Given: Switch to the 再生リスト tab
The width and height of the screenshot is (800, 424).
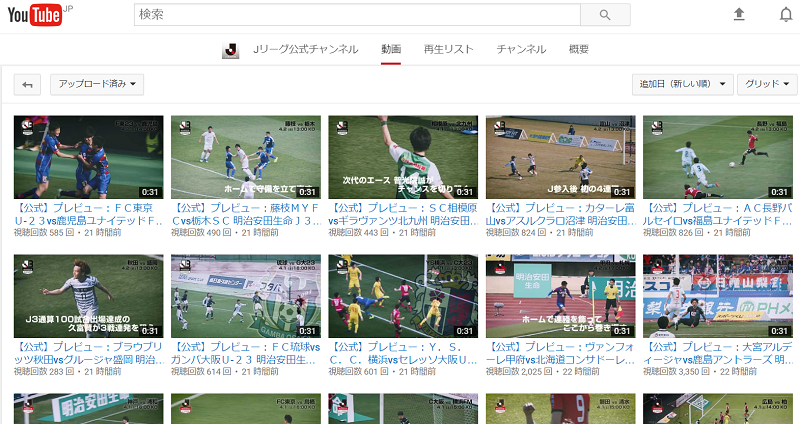Looking at the screenshot, I should coord(449,49).
